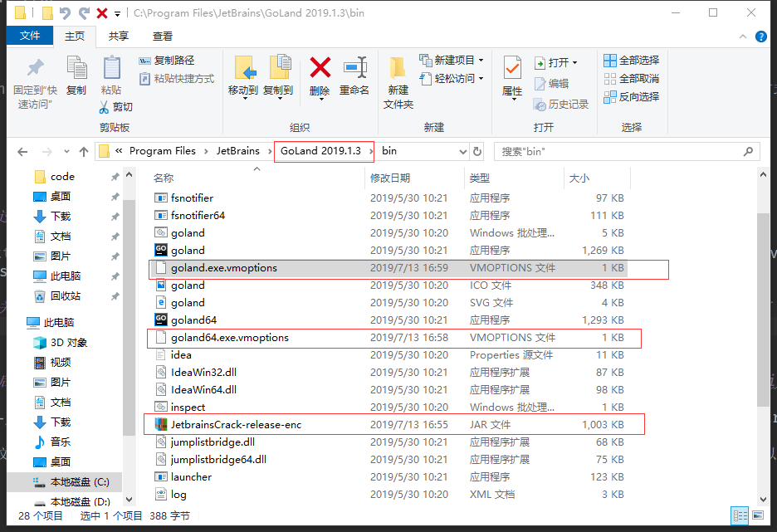Select JetbrainsCrack-release-enc JAR file
The height and width of the screenshot is (532, 777).
389,425
